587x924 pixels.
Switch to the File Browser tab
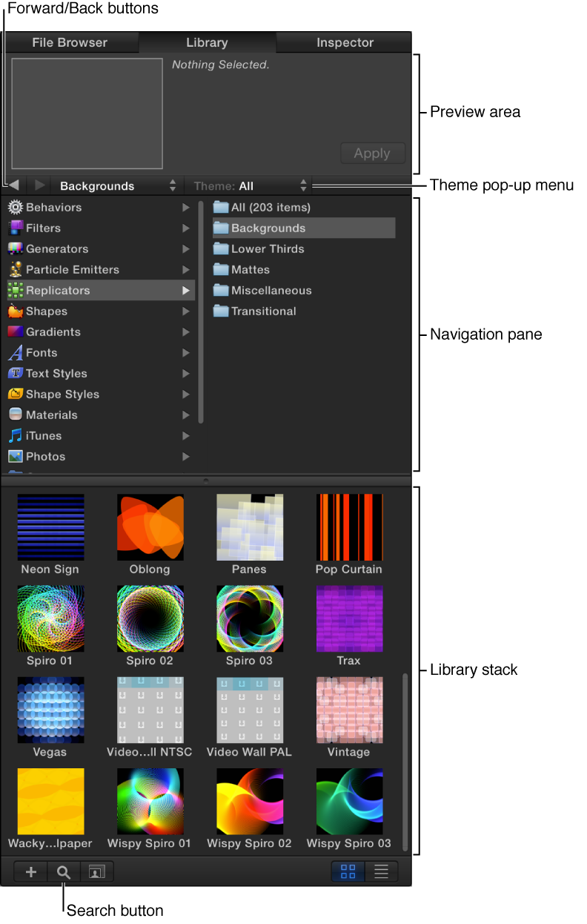point(70,42)
